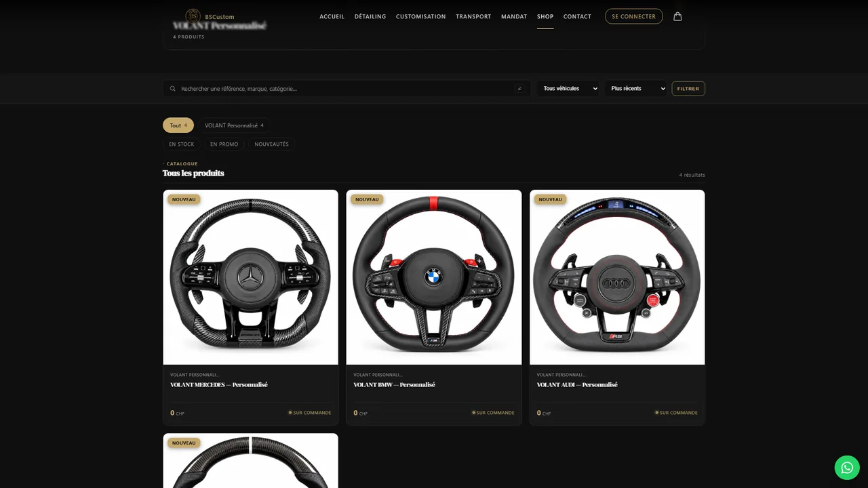Toggle the EN PROMO filter chip
The height and width of the screenshot is (488, 868).
click(224, 144)
